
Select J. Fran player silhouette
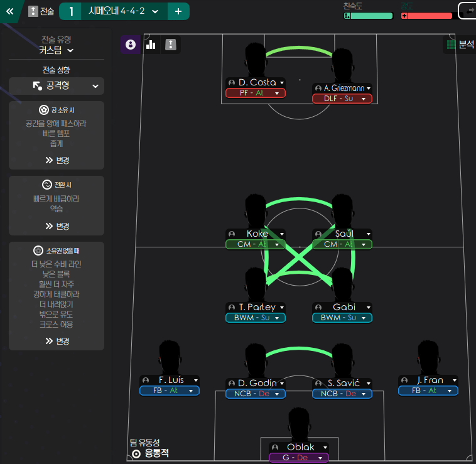tap(428, 357)
